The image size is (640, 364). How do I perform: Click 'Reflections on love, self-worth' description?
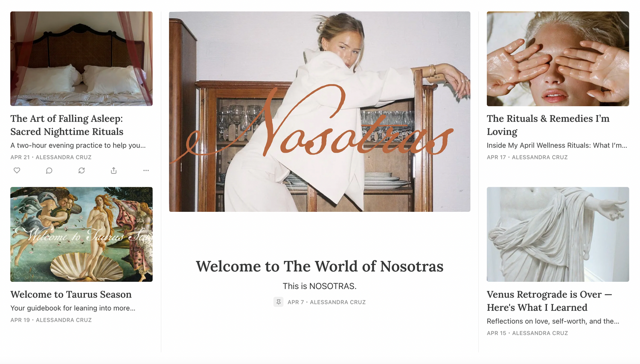pos(553,321)
